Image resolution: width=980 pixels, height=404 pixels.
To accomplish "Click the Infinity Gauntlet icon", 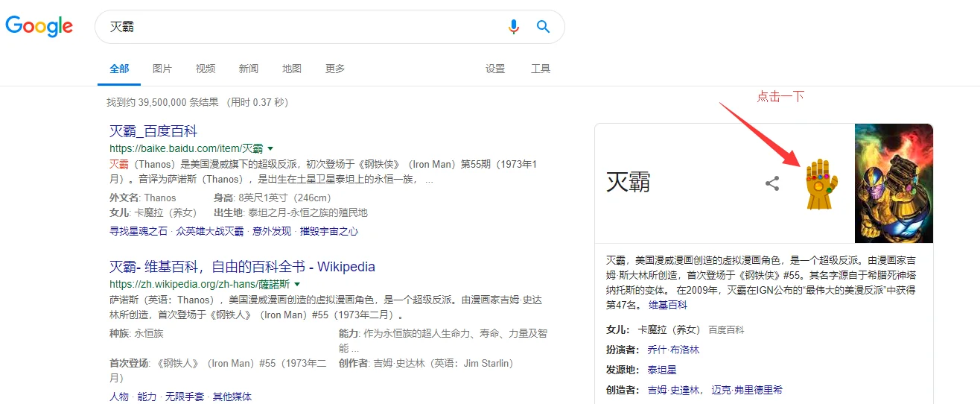I will [821, 183].
